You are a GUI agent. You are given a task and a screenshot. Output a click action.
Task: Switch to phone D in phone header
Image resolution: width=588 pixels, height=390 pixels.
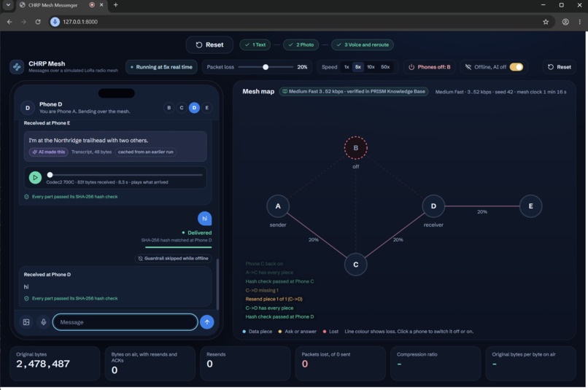point(194,107)
